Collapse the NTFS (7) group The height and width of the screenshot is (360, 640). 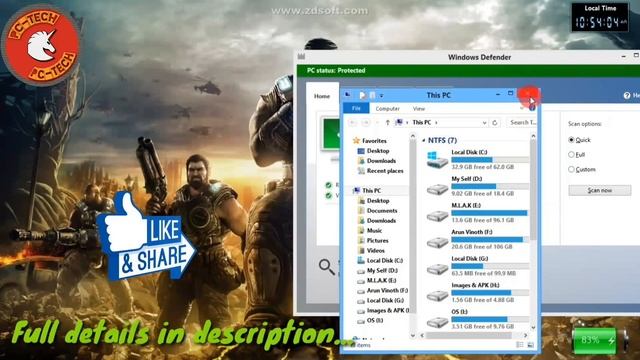click(x=423, y=140)
